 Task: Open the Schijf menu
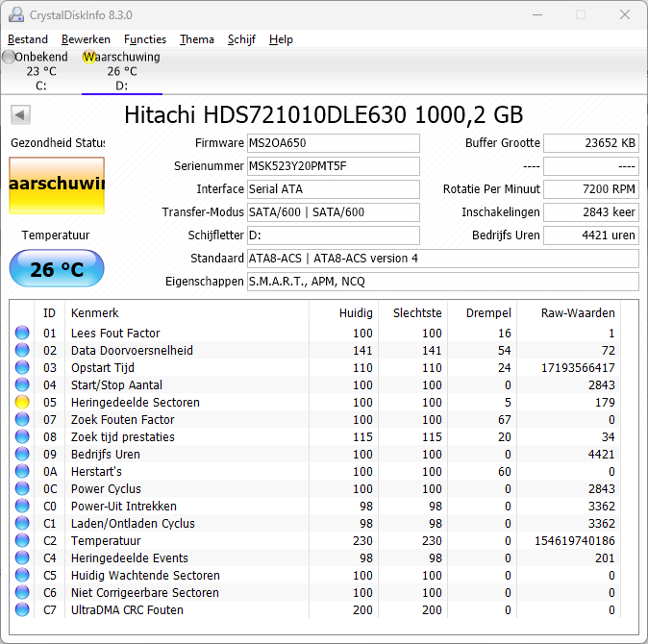coord(241,39)
